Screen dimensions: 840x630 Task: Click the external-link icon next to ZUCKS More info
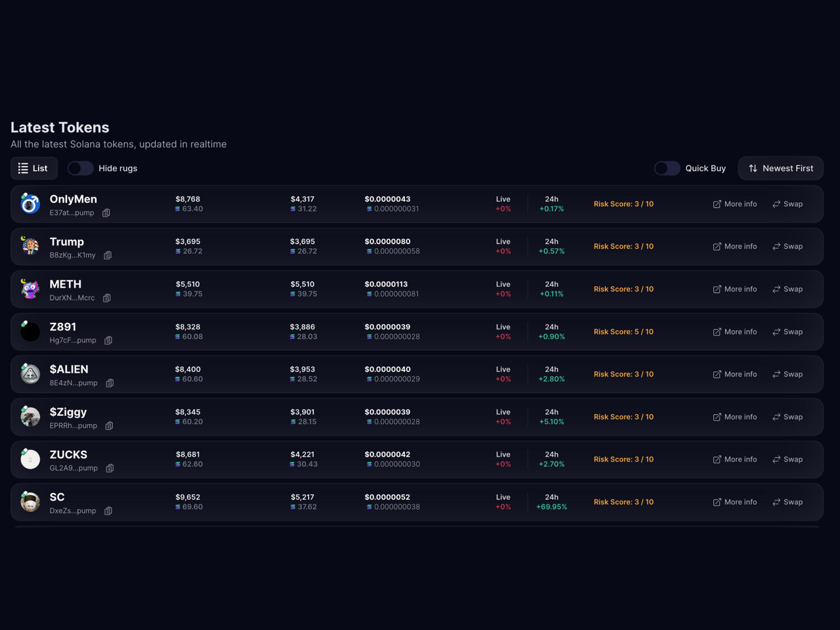tap(717, 459)
